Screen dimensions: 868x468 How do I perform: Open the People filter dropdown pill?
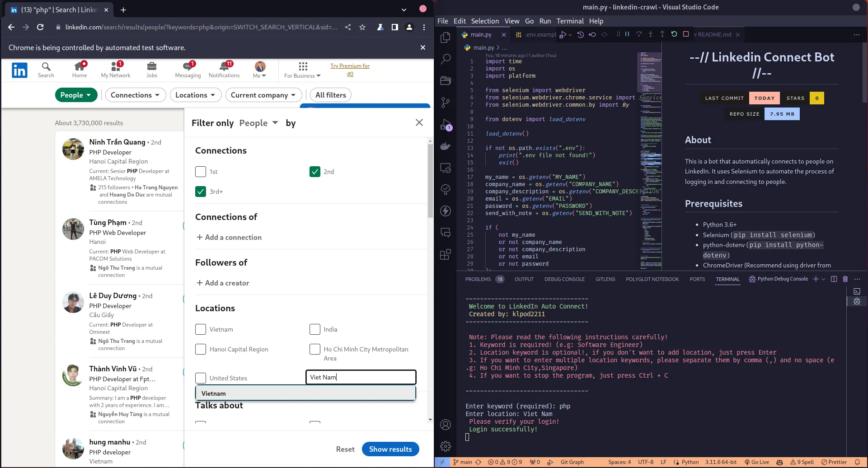(x=76, y=95)
